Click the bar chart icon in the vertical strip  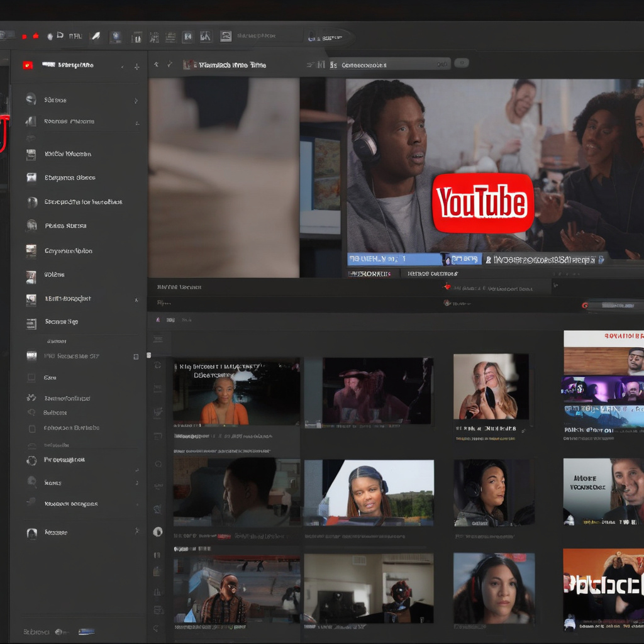pyautogui.click(x=157, y=592)
